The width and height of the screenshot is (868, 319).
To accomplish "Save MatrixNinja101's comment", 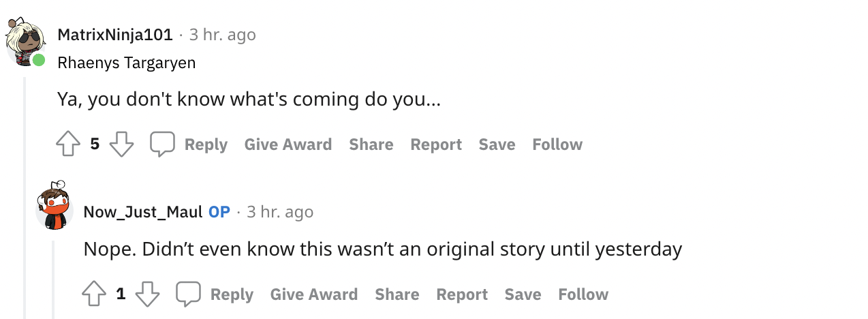I will (x=497, y=145).
